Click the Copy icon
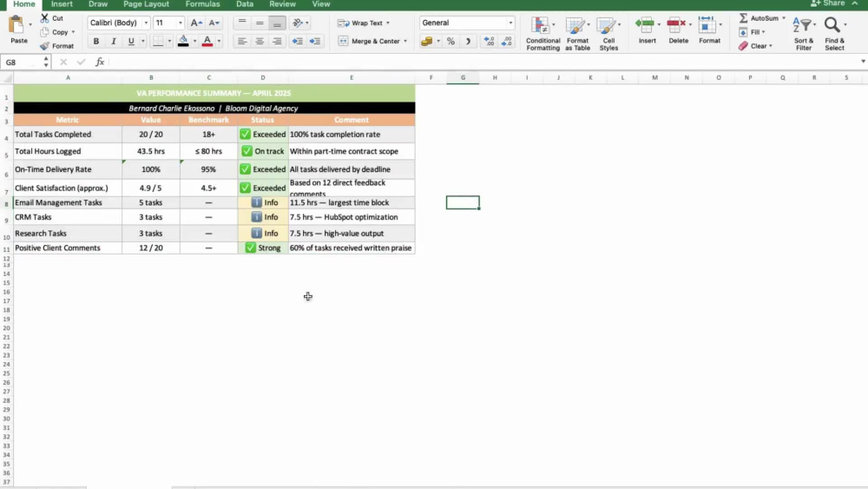 45,32
